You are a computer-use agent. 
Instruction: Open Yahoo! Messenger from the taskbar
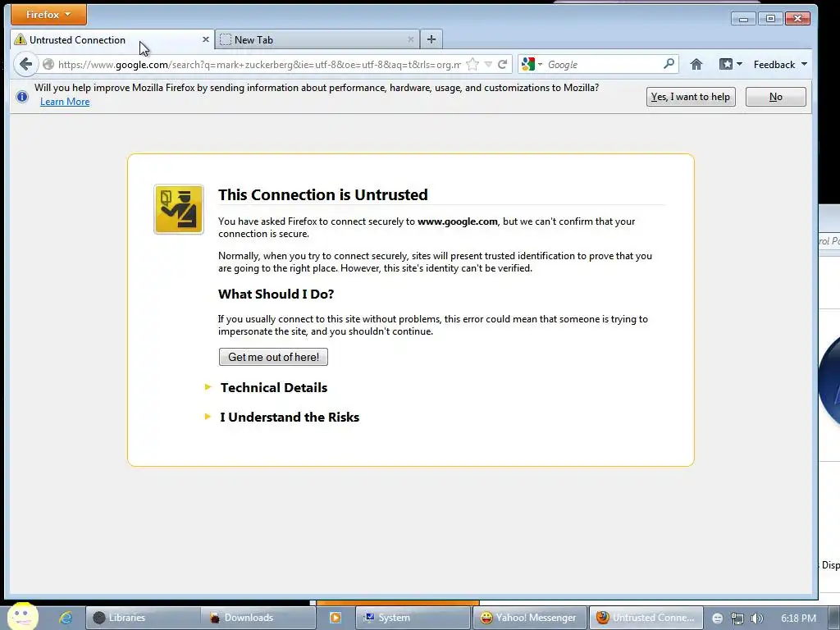coord(529,618)
